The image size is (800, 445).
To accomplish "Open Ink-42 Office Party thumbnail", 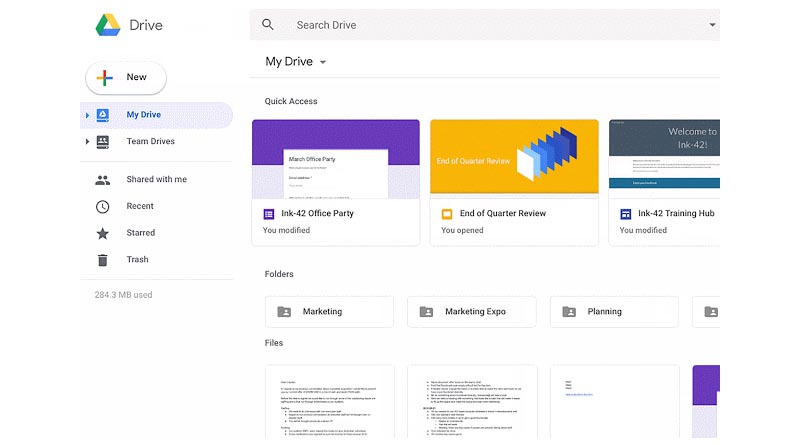I will pyautogui.click(x=336, y=159).
